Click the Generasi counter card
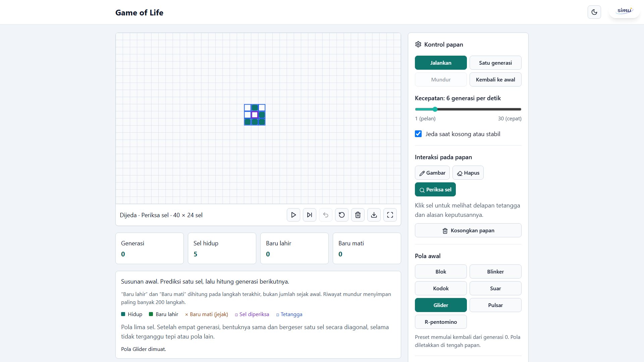This screenshot has width=644, height=362. point(150,248)
